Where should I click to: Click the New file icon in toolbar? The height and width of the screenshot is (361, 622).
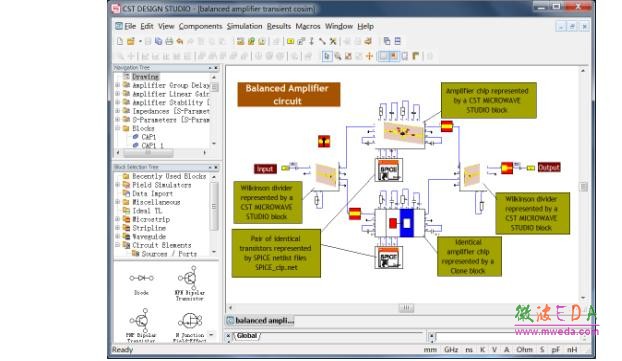pyautogui.click(x=120, y=41)
